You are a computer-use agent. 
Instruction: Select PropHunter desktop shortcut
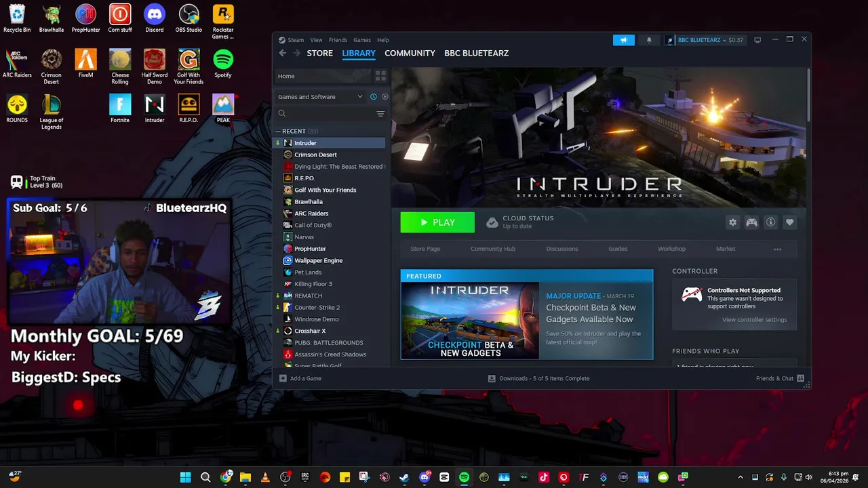85,18
